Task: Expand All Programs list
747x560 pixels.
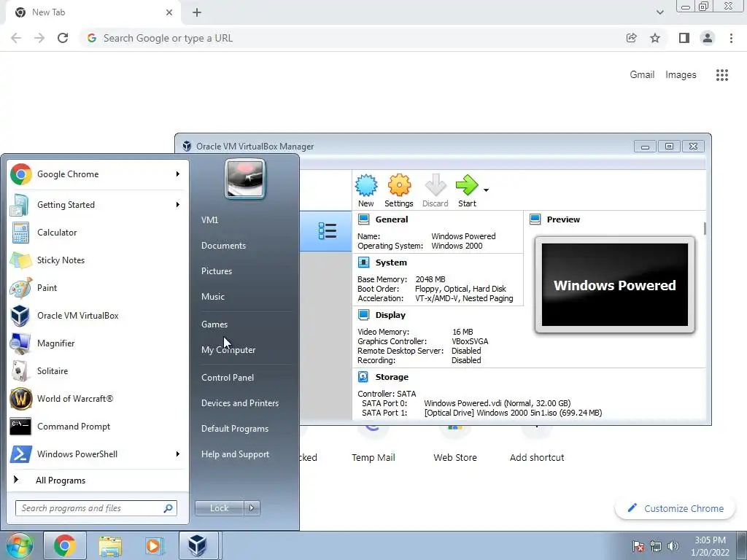Action: [98, 480]
